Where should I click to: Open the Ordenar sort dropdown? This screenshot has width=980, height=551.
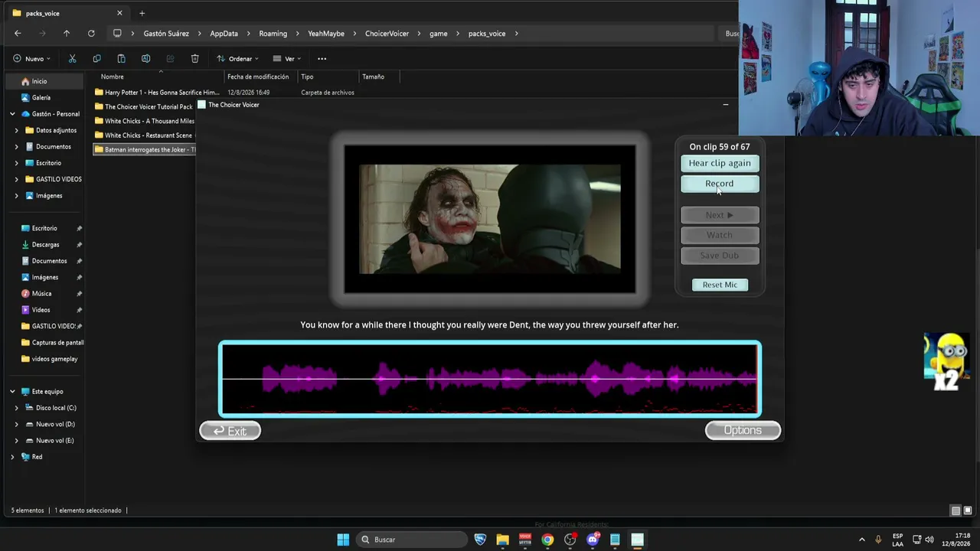tap(237, 59)
